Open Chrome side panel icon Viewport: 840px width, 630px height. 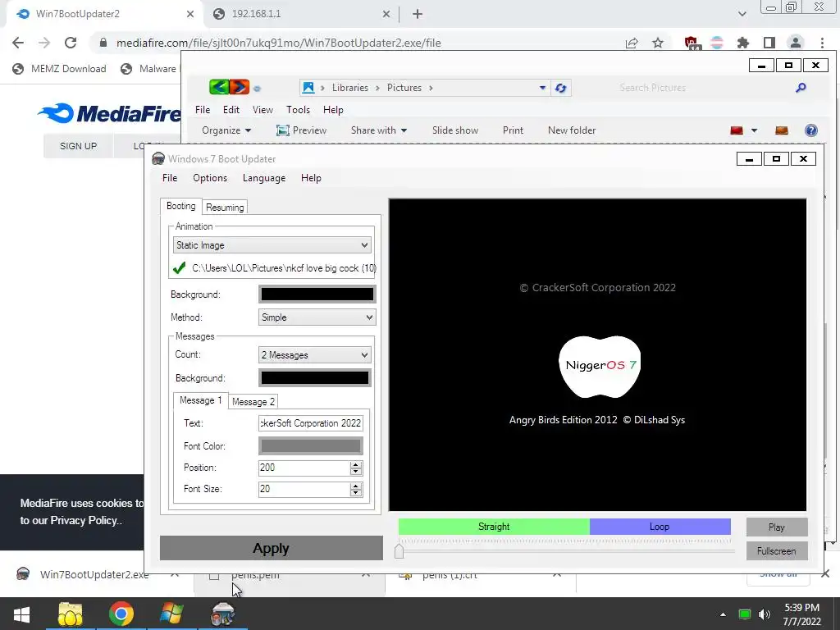769,43
